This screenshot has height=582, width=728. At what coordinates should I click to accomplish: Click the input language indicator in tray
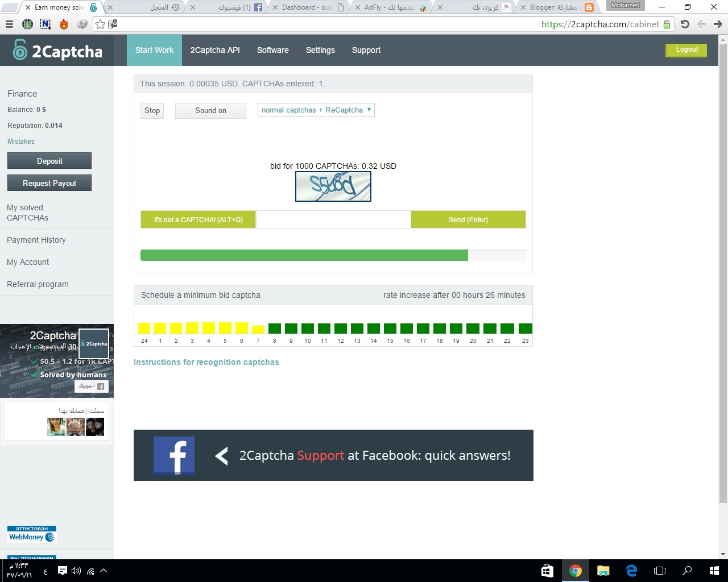tap(45, 571)
